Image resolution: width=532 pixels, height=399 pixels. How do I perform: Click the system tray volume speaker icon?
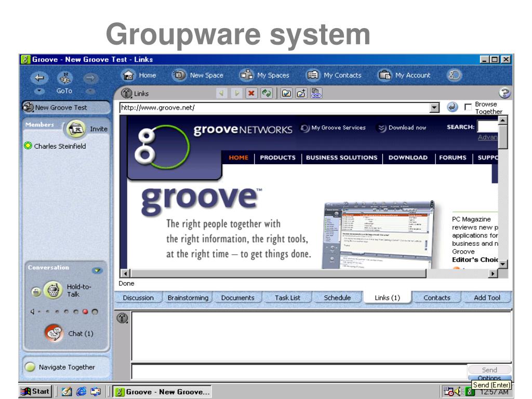[x=458, y=392]
